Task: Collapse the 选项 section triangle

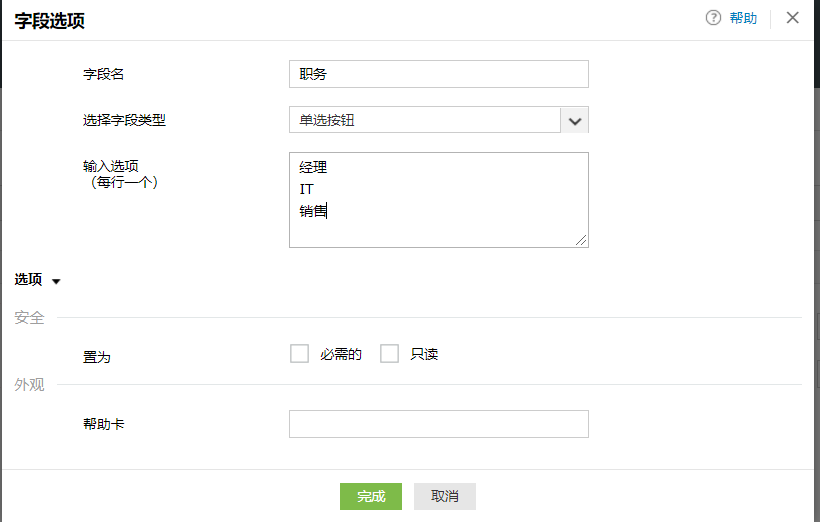Action: tap(56, 282)
